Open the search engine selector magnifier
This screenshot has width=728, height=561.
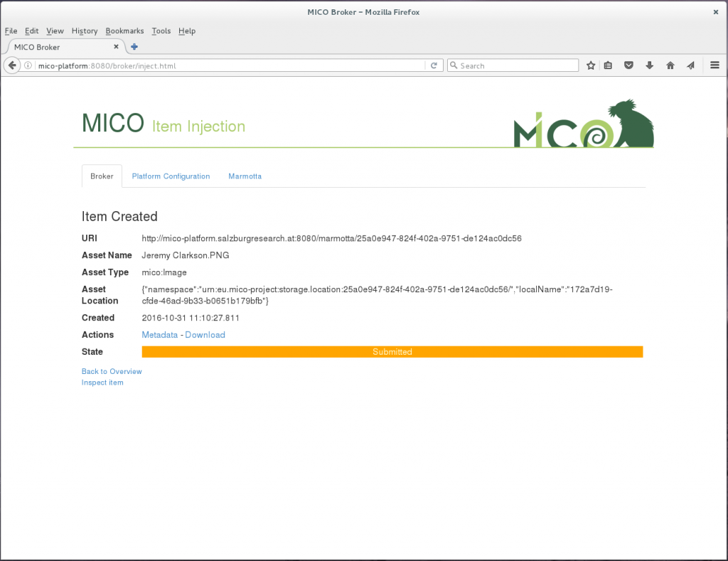point(454,65)
